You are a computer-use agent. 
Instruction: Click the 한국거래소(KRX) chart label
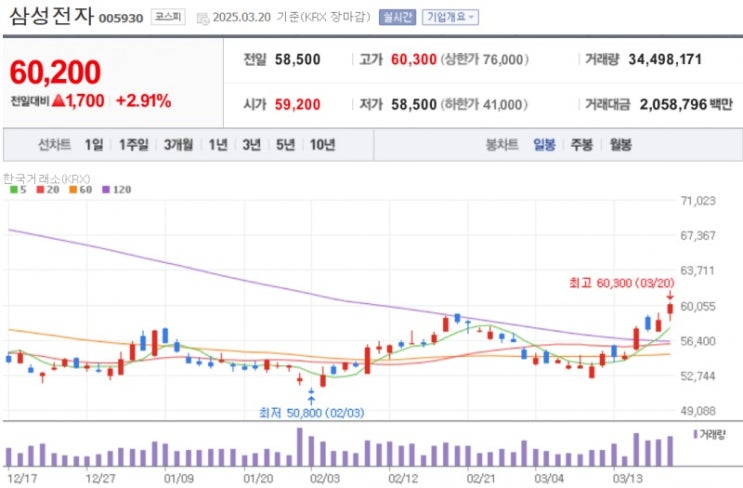(x=46, y=179)
